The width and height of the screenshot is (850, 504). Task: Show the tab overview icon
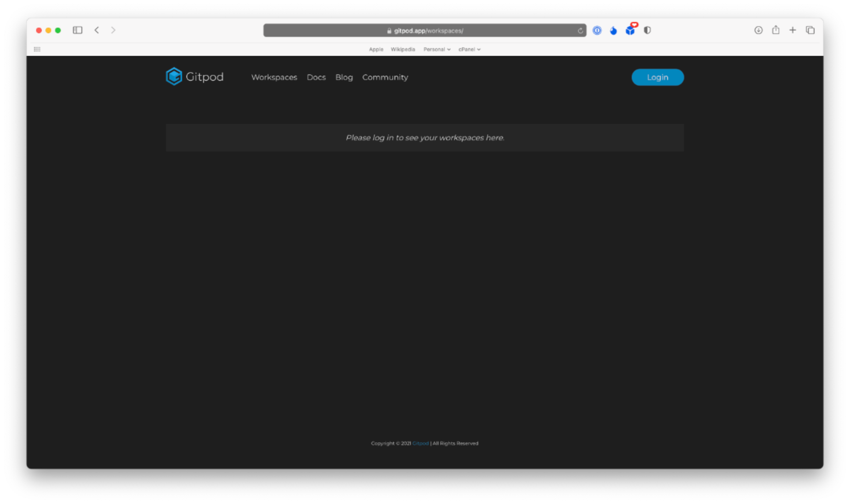[x=810, y=30]
